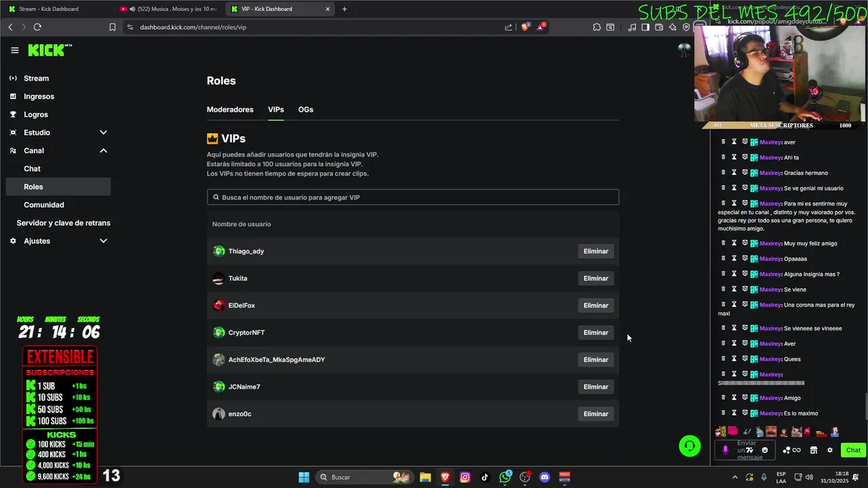
Task: Click the green headset support button
Action: 690,445
